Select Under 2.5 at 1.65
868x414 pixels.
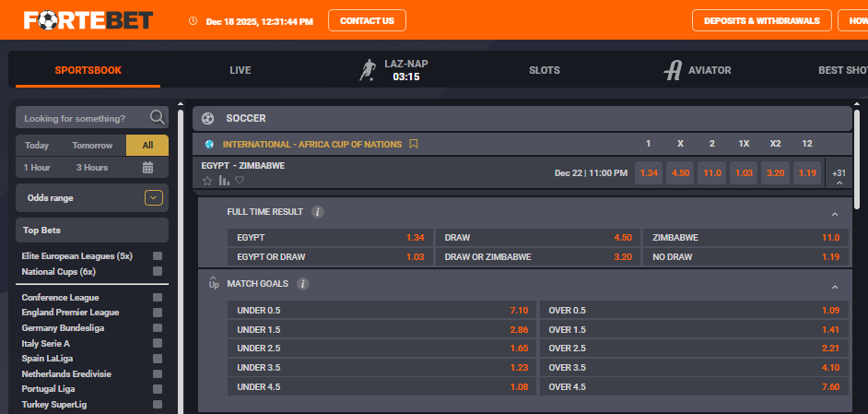(x=382, y=349)
